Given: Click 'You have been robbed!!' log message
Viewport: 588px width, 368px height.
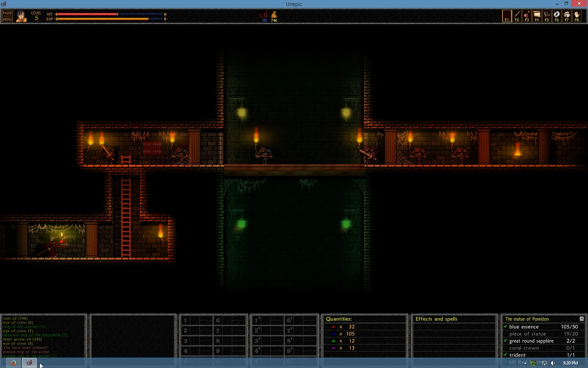Looking at the screenshot, I should [x=25, y=348].
